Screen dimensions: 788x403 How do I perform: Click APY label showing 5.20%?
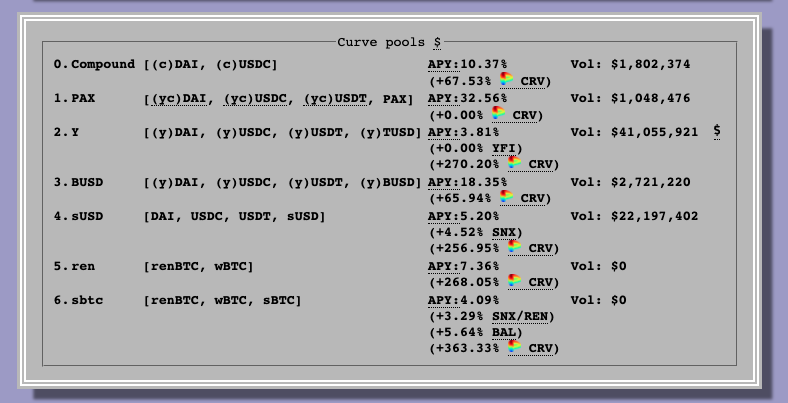444,216
